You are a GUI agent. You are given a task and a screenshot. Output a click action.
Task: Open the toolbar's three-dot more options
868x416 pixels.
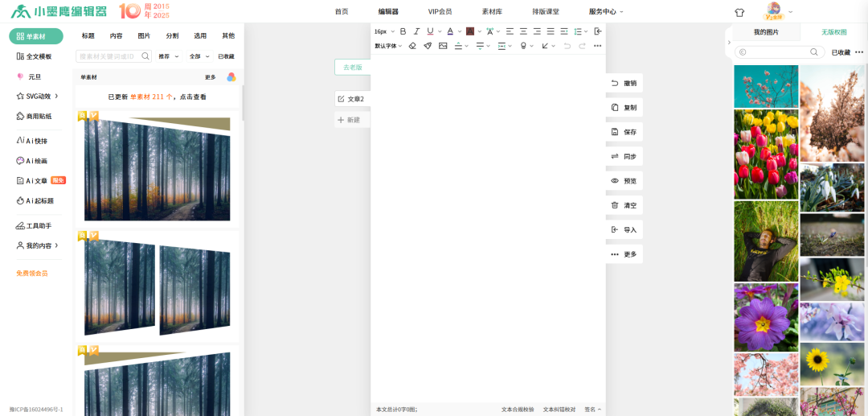[597, 46]
